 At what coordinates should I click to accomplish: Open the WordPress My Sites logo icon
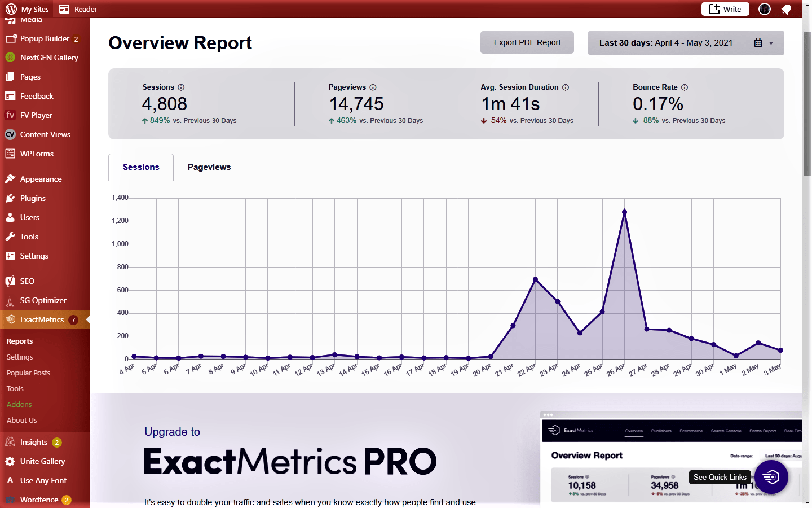pyautogui.click(x=11, y=9)
